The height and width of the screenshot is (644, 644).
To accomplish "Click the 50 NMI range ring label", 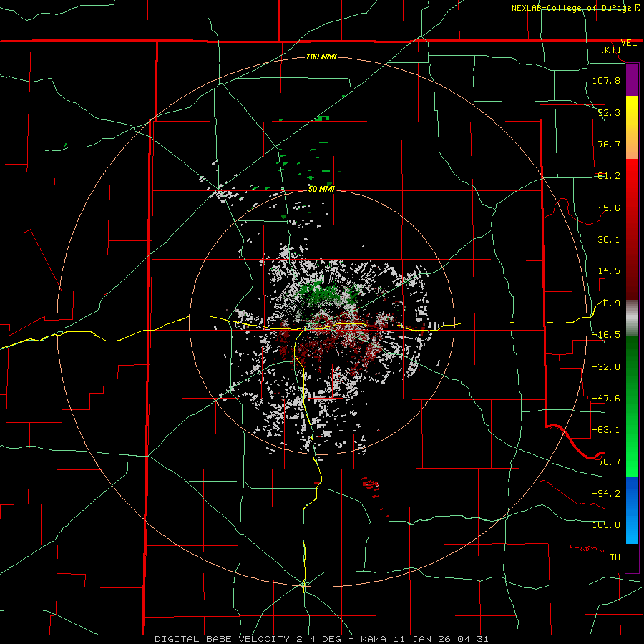I will pyautogui.click(x=321, y=189).
